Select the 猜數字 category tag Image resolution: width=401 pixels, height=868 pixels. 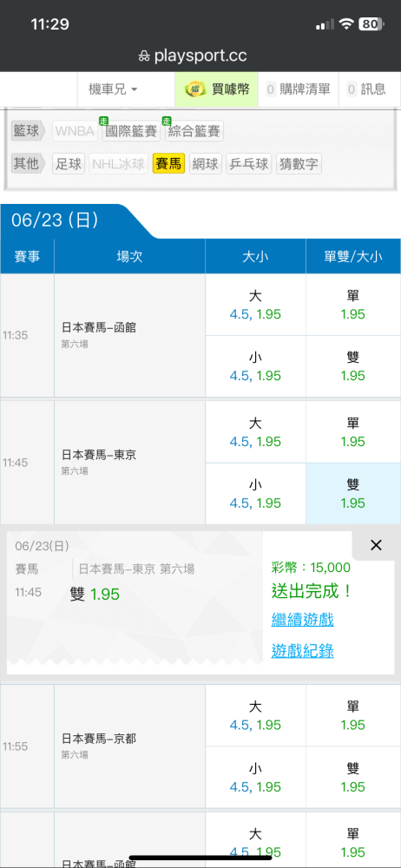[299, 164]
